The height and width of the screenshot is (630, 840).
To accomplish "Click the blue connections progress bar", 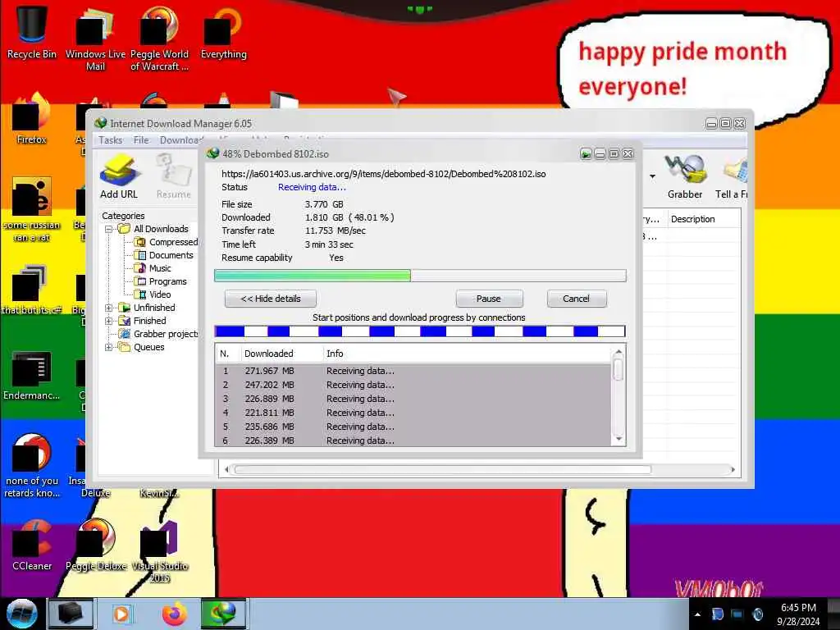I will [x=420, y=331].
